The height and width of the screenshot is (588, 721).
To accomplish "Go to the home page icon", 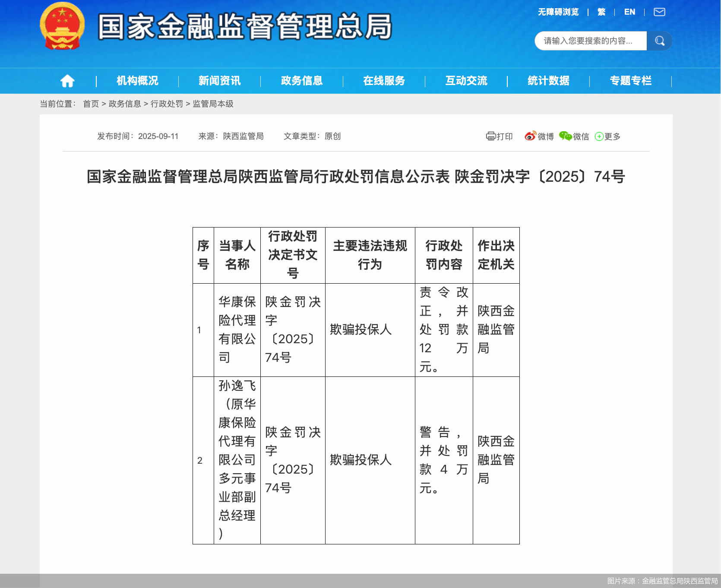I will pos(67,81).
